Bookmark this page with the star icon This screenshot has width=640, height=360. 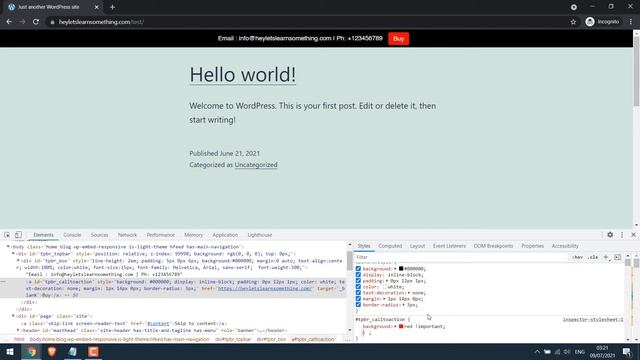click(573, 22)
